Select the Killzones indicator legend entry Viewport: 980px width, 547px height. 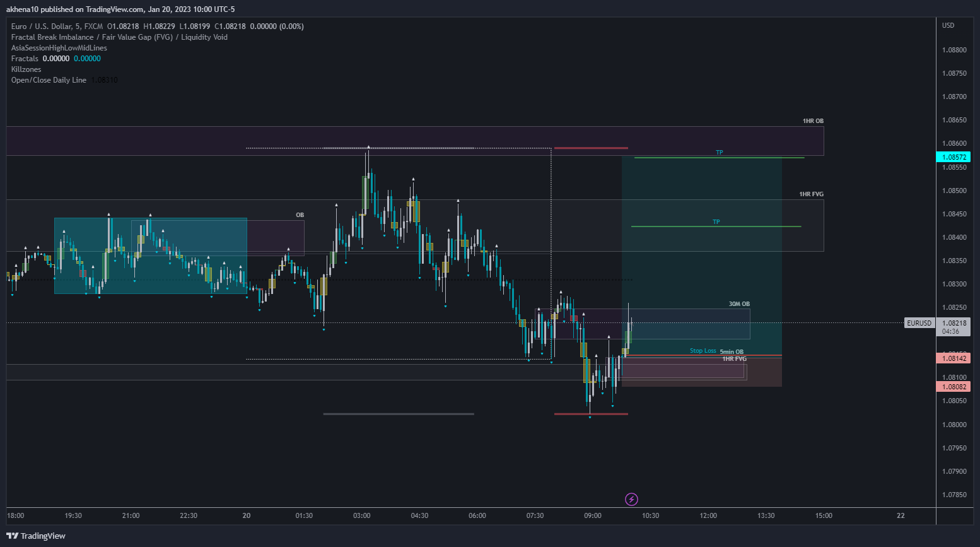[26, 69]
